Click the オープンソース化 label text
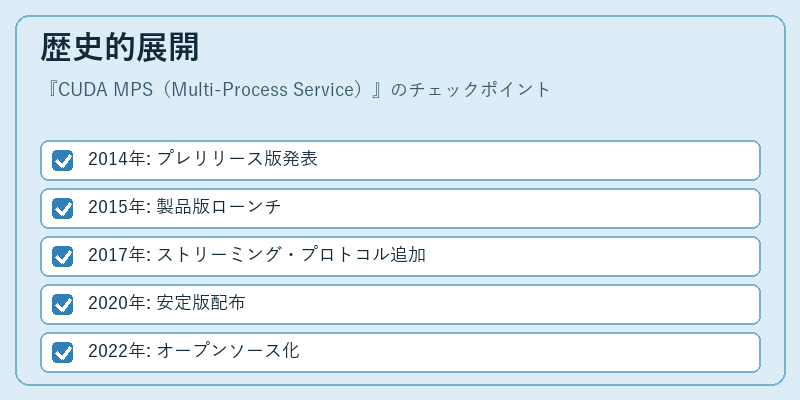This screenshot has width=800, height=400. pyautogui.click(x=228, y=351)
